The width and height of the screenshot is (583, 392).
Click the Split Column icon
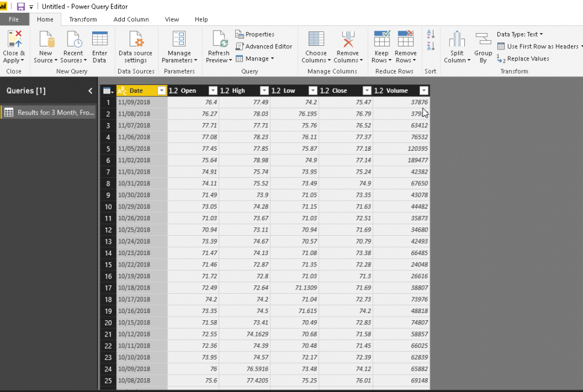click(457, 40)
